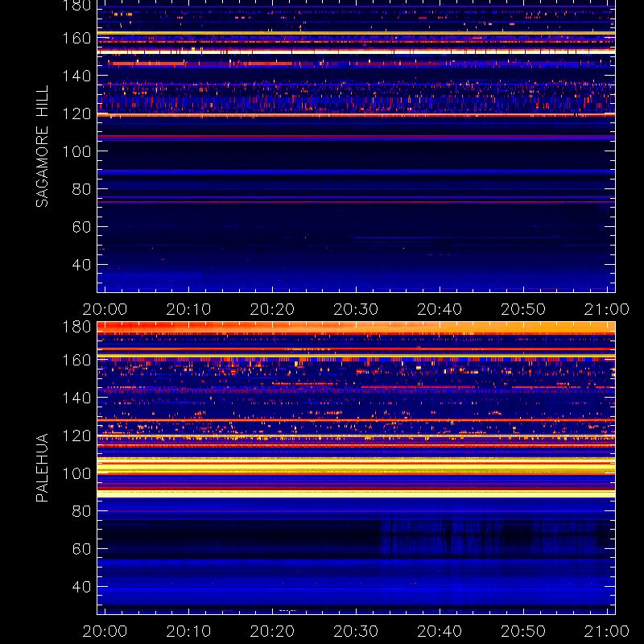Select the 80 tick label on Palehua plot
644x644 pixels.
[x=81, y=511]
